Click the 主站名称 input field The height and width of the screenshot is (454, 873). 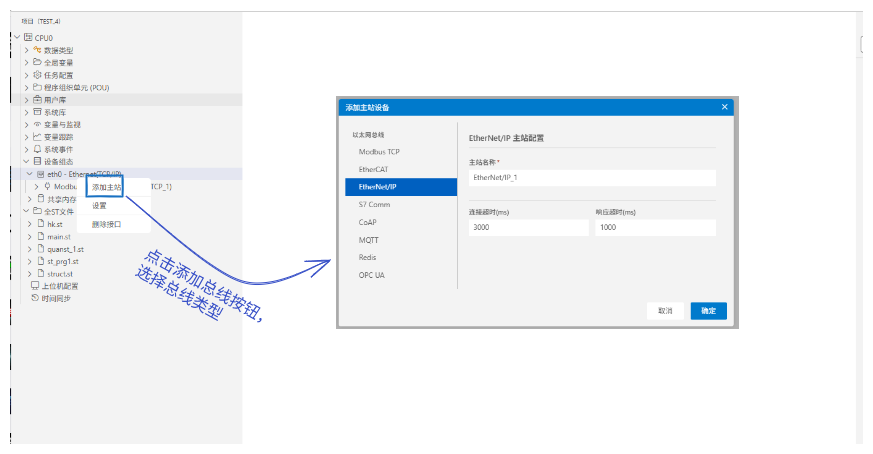(x=592, y=178)
